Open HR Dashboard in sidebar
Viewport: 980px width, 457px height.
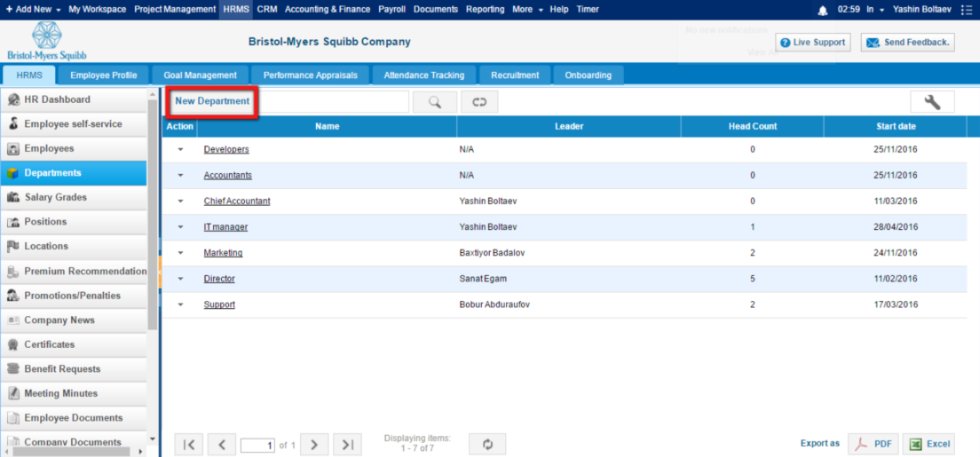point(74,100)
